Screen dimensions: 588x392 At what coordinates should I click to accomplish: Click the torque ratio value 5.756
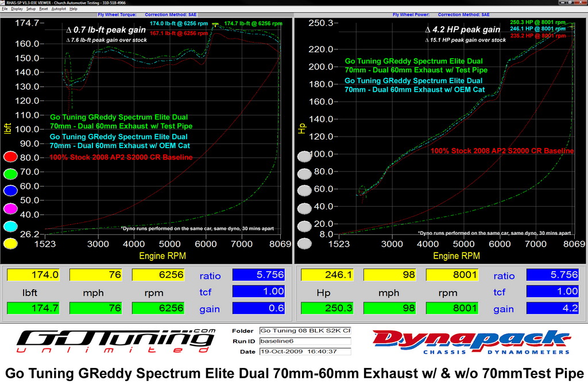pyautogui.click(x=258, y=275)
